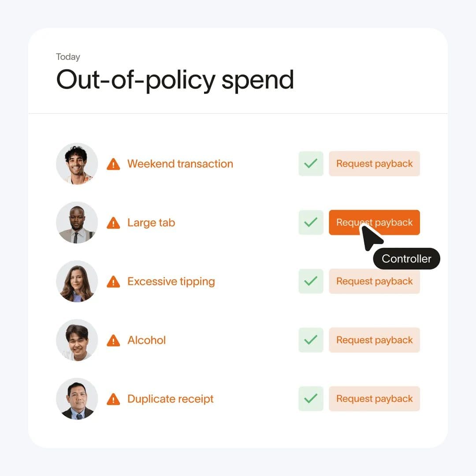The image size is (476, 476).
Task: Click the warning icon beside Excessive tipping
Action: [113, 281]
